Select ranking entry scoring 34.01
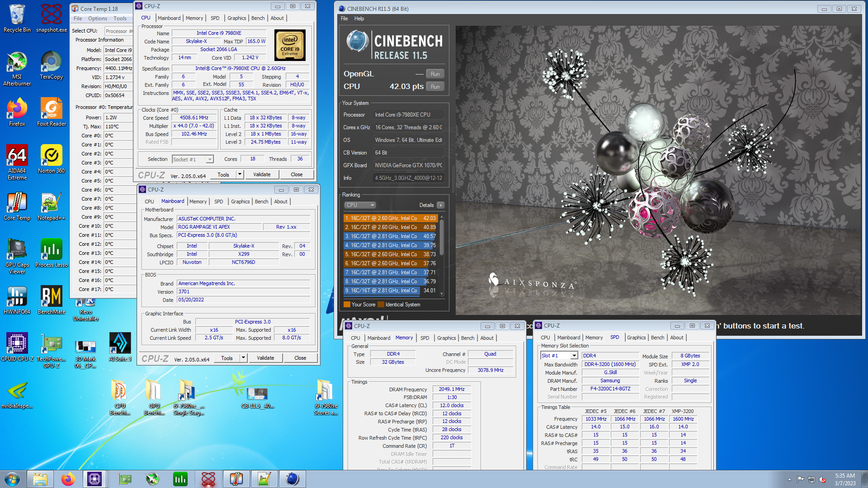This screenshot has width=868, height=488. pyautogui.click(x=390, y=291)
